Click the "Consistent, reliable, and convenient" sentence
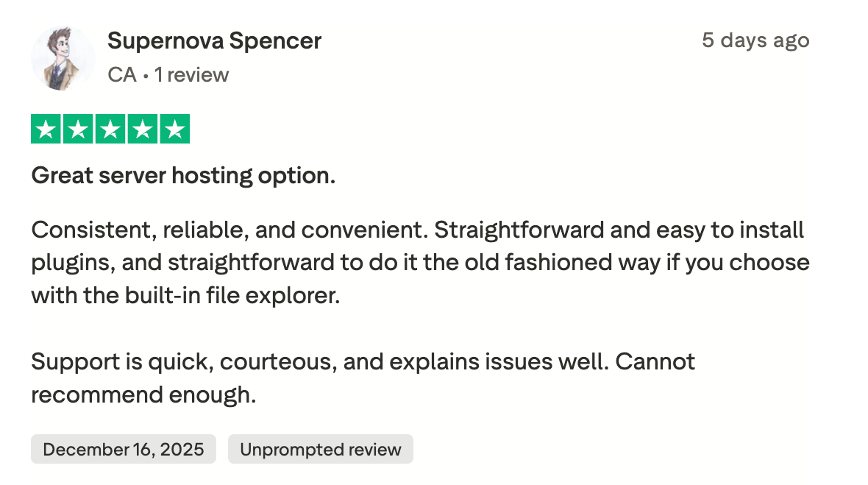868x485 pixels. click(x=230, y=230)
